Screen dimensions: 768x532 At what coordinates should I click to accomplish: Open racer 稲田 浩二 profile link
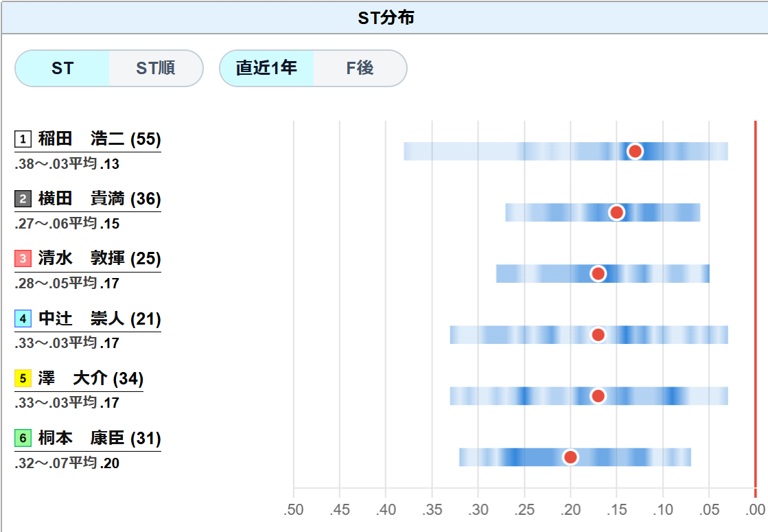coord(100,139)
